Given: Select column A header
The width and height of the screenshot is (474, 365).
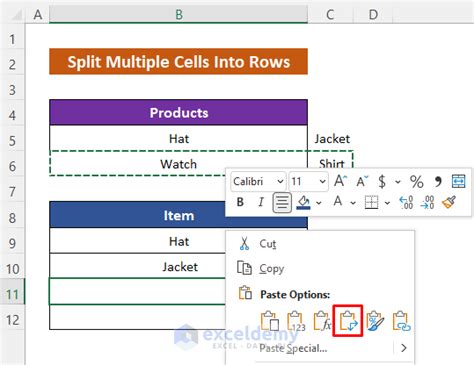Looking at the screenshot, I should [x=37, y=14].
